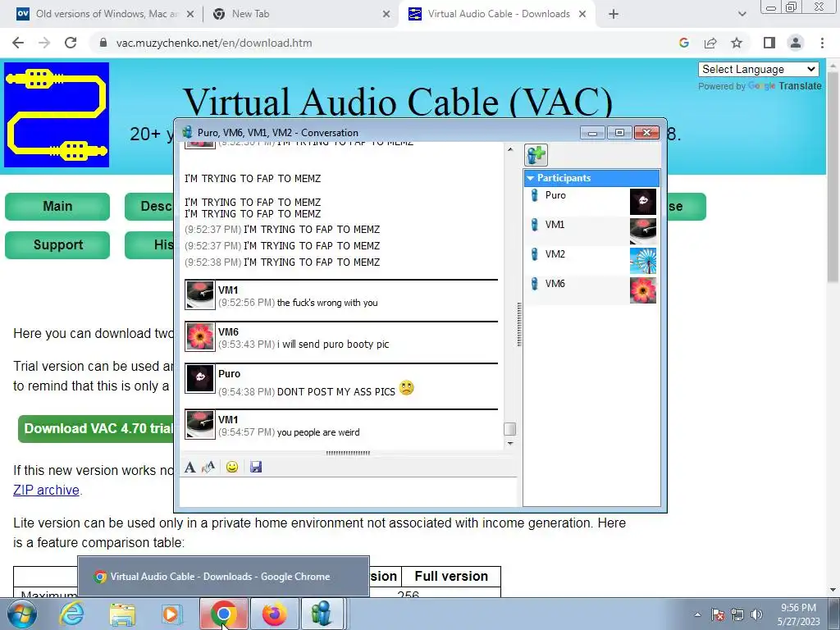Click the Chrome address bar URL
The height and width of the screenshot is (630, 840).
click(x=214, y=43)
